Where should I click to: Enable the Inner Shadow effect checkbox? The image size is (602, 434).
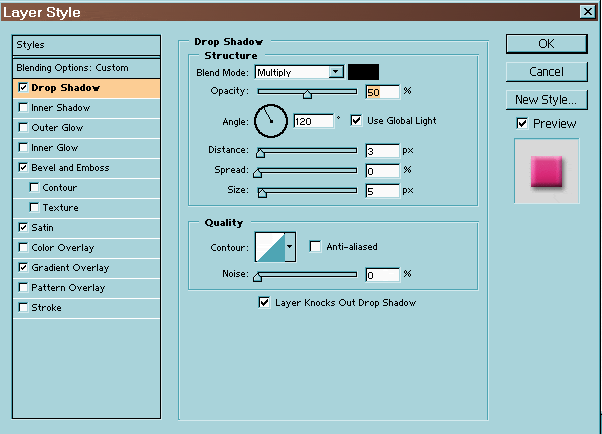pos(23,108)
